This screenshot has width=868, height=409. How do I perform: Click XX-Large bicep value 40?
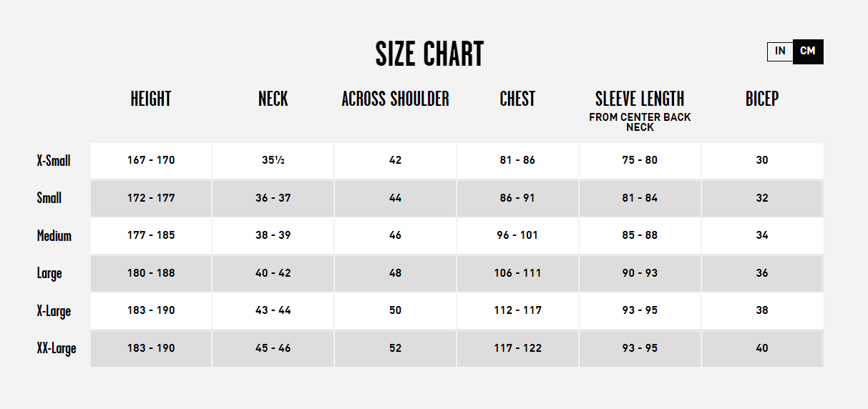[x=762, y=348]
